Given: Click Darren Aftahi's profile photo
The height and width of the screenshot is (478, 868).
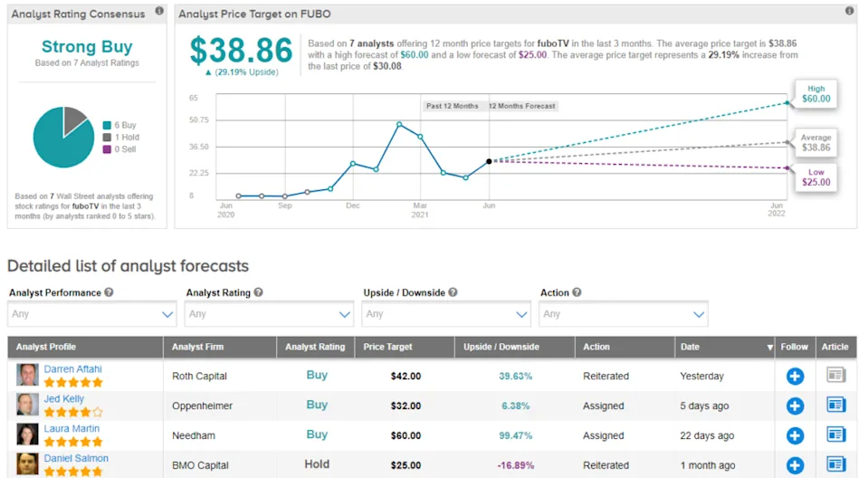Looking at the screenshot, I should click(27, 375).
